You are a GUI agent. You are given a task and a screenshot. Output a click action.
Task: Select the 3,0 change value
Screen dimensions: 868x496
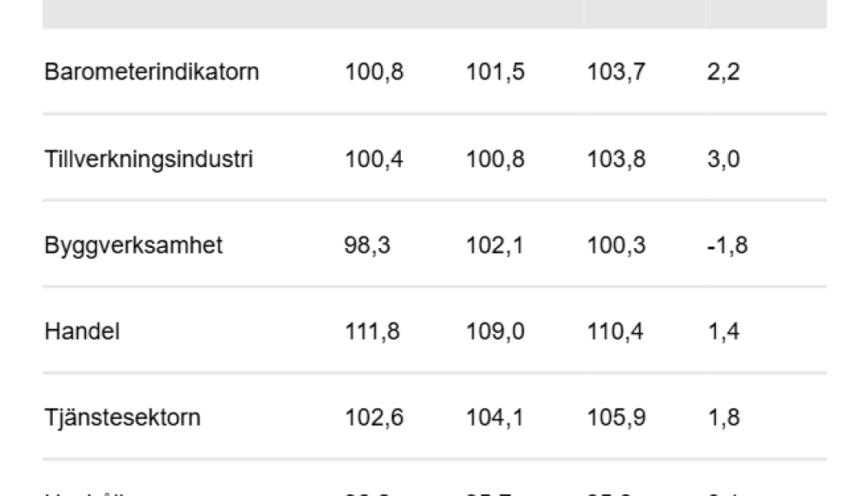(723, 159)
